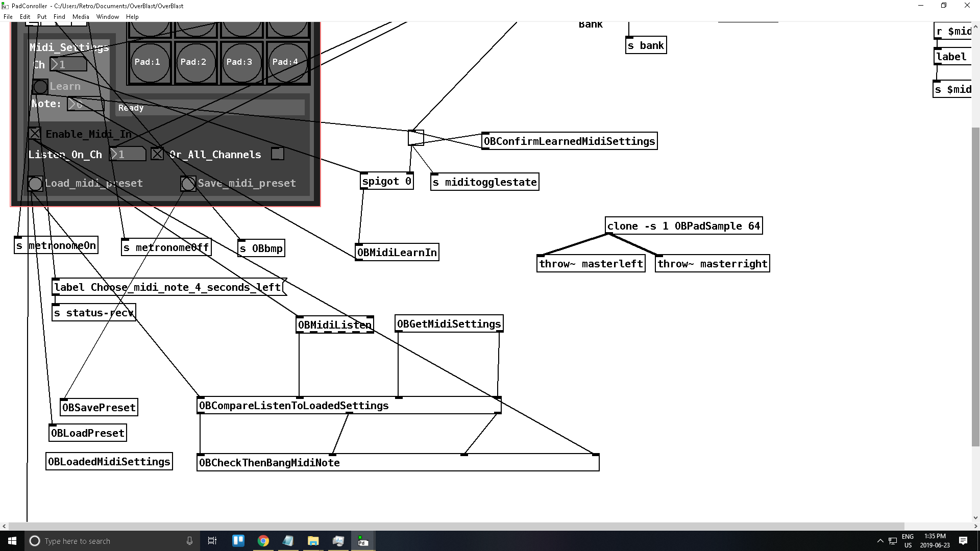Toggle the checked box before Or_All_Channels
Image resolution: width=980 pixels, height=551 pixels.
[x=157, y=154]
